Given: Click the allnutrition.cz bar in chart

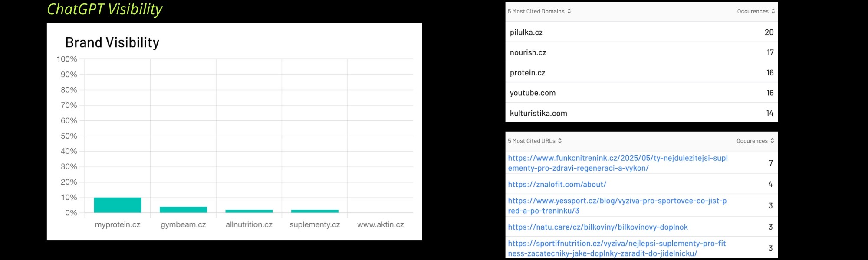Looking at the screenshot, I should [x=249, y=211].
